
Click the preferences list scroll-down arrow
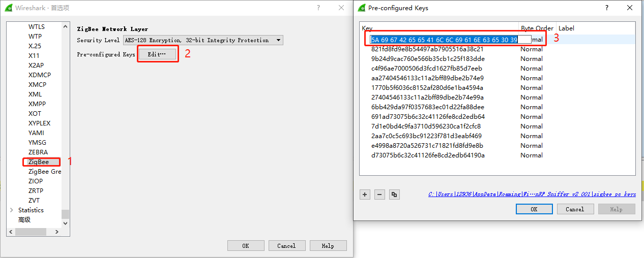point(65,222)
